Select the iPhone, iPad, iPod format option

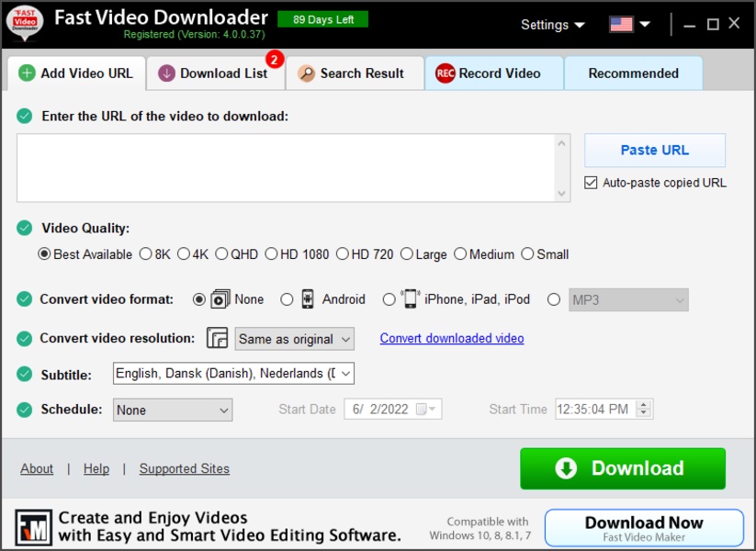390,298
